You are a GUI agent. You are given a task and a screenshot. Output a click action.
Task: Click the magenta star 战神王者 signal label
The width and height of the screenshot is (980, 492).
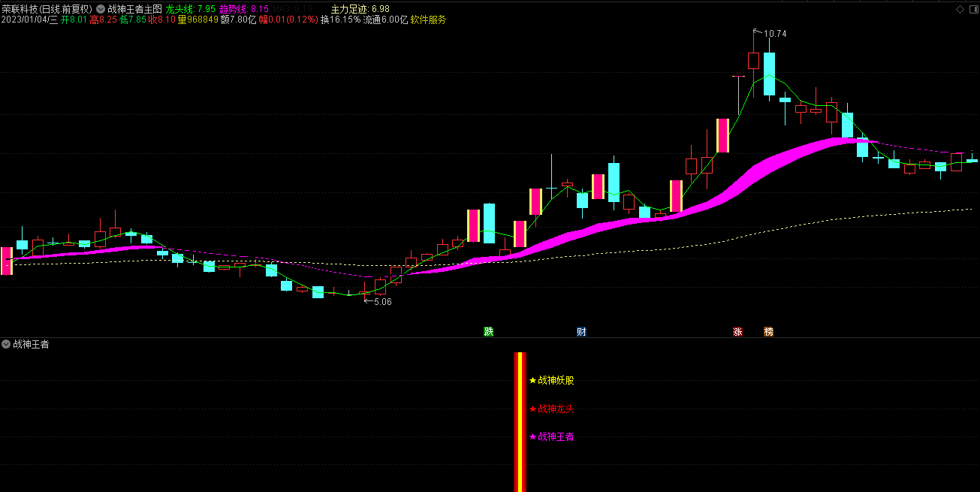click(x=552, y=437)
